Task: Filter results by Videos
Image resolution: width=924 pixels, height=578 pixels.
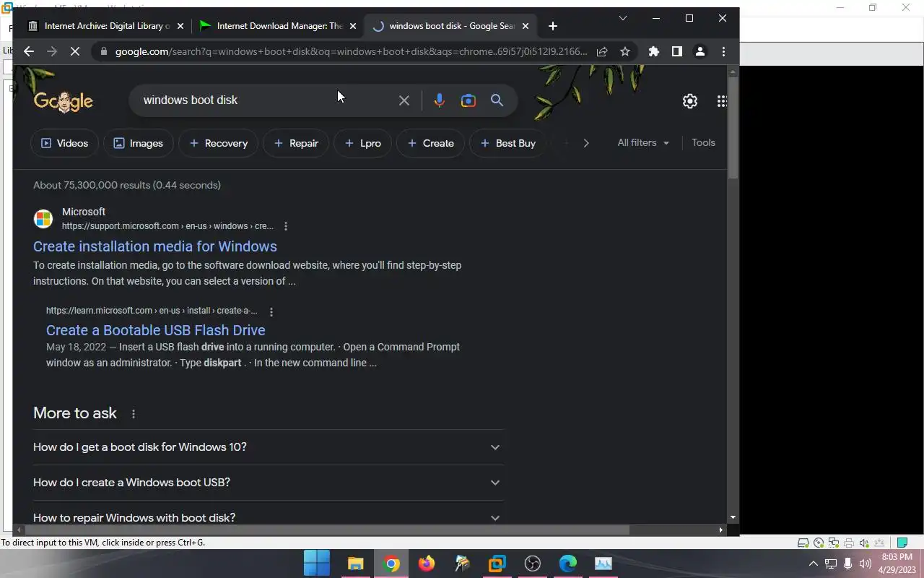Action: (x=64, y=143)
